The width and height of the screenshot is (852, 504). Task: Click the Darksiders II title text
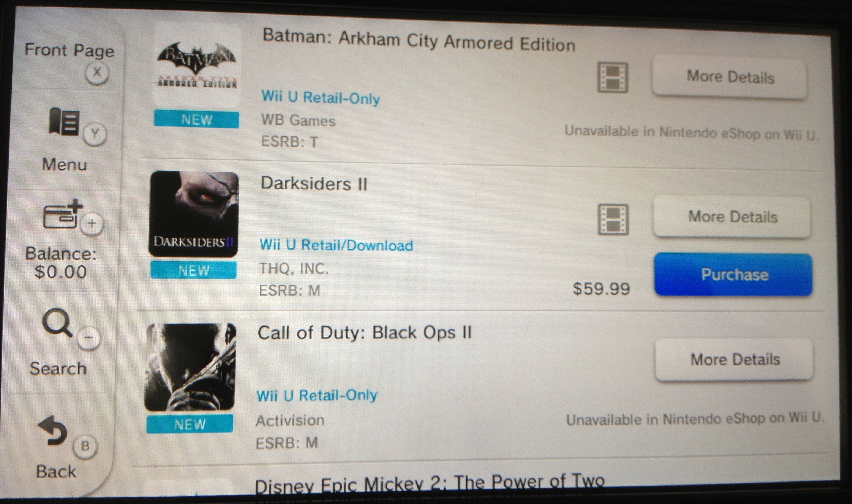pyautogui.click(x=314, y=184)
